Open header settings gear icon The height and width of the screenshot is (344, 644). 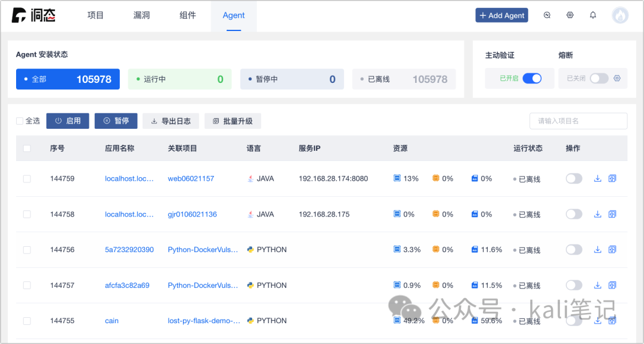tap(569, 15)
